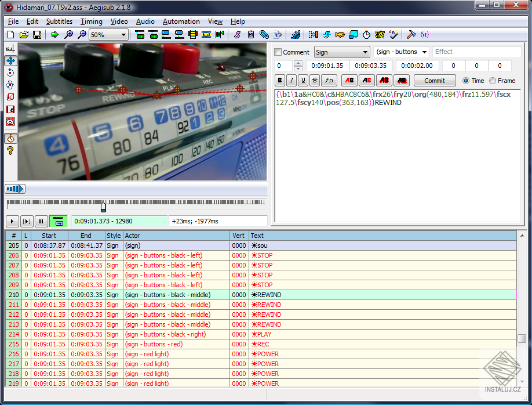Expand the Sign style dropdown
Image resolution: width=532 pixels, height=405 pixels.
pyautogui.click(x=364, y=52)
